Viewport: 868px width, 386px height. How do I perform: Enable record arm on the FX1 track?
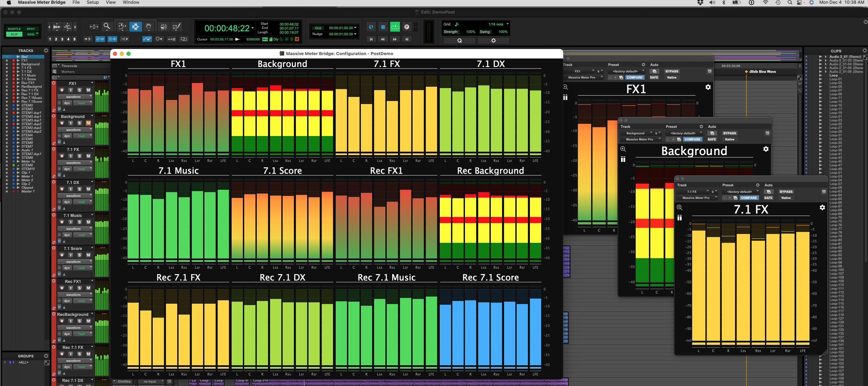62,90
